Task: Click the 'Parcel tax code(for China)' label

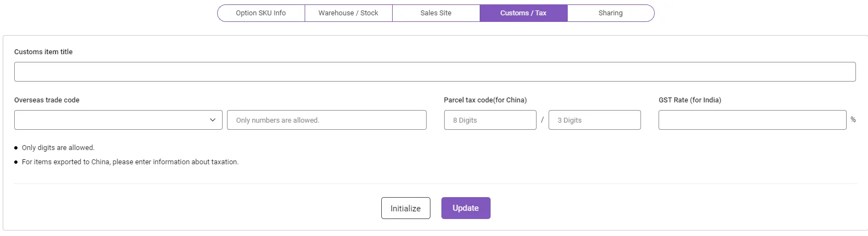Action: [485, 100]
